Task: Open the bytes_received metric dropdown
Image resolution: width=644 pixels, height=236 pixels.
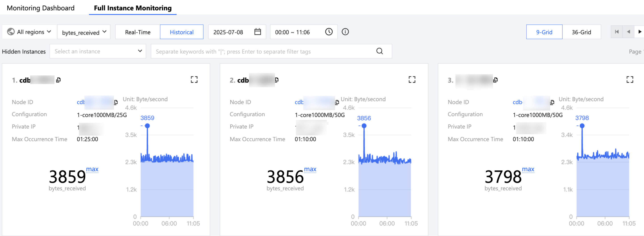Action: point(84,32)
